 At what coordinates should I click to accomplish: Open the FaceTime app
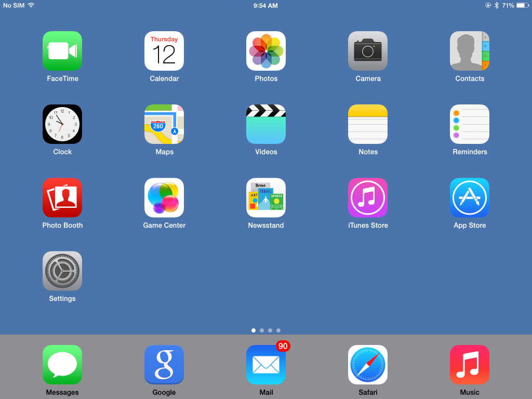pyautogui.click(x=62, y=51)
